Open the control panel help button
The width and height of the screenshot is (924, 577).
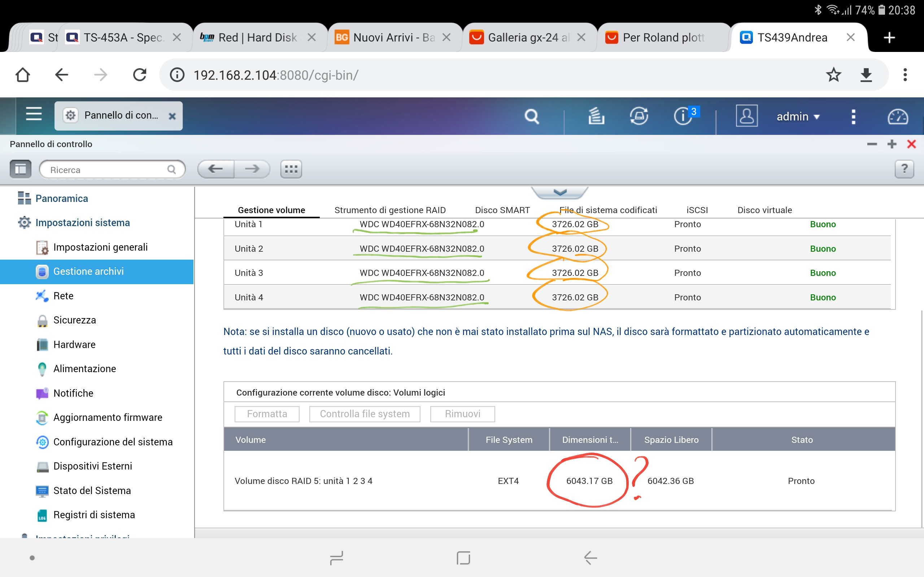click(x=904, y=169)
